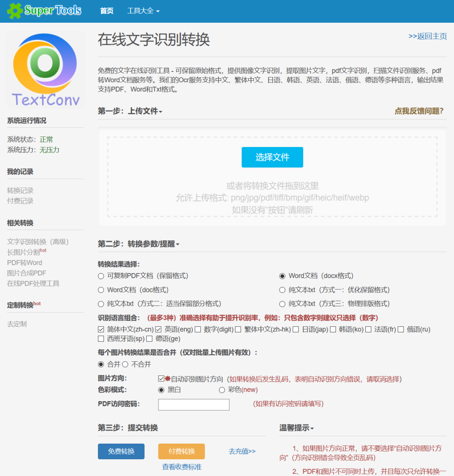This screenshot has width=454, height=476.
Task: Click the TextConv logo image
Action: [45, 70]
